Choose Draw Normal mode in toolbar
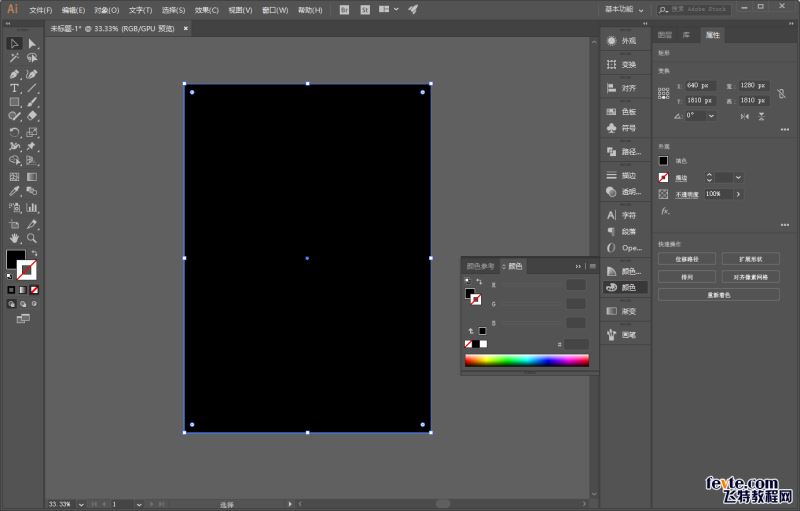Viewport: 800px width, 511px height. pos(12,304)
